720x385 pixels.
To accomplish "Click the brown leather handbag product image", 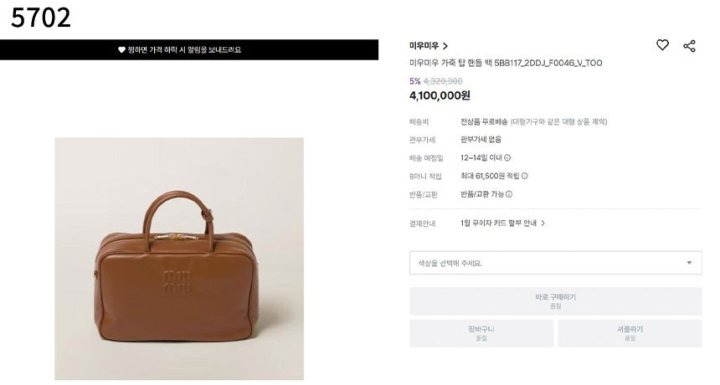I will [x=179, y=259].
